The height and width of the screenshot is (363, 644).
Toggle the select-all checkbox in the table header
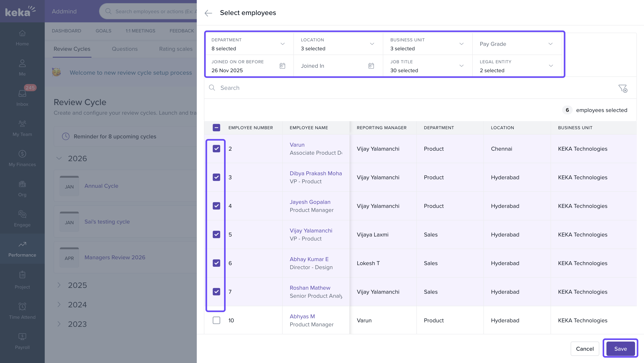point(216,128)
